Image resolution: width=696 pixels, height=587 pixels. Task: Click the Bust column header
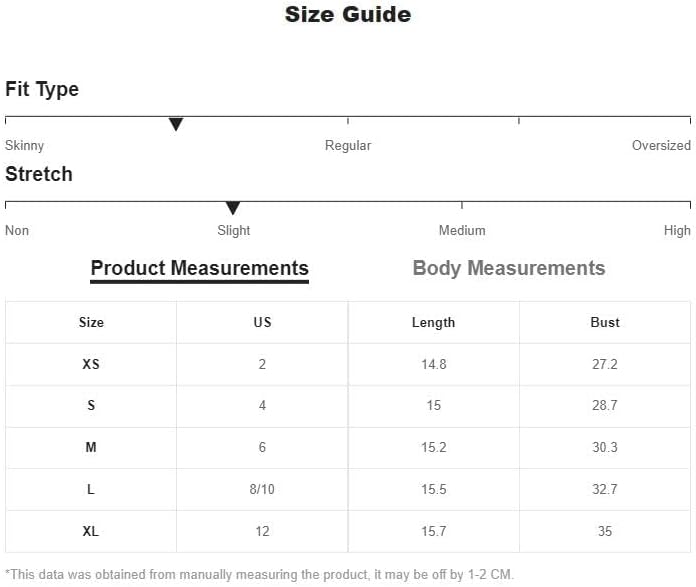pyautogui.click(x=605, y=322)
